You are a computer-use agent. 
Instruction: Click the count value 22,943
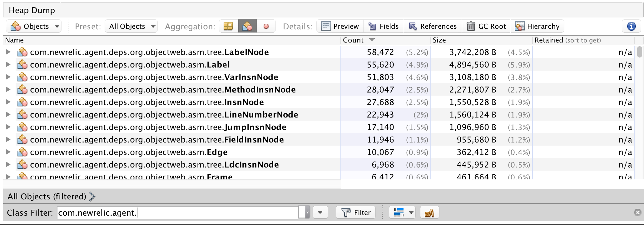tap(380, 115)
